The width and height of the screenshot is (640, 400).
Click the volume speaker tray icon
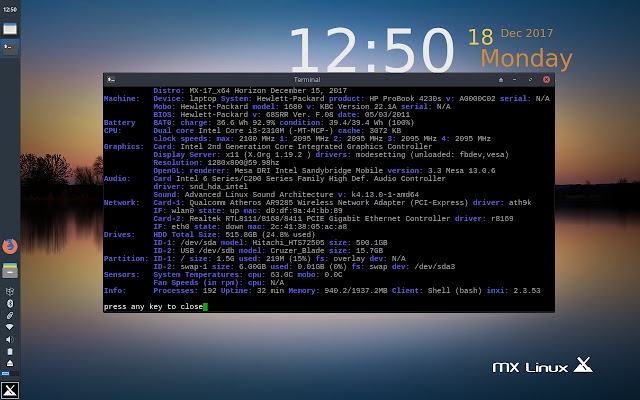[10, 339]
